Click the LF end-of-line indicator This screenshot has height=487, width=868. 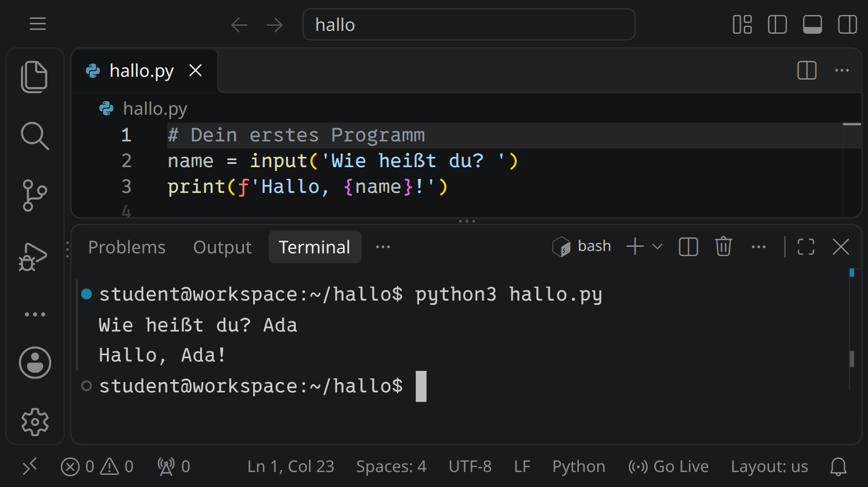click(x=522, y=466)
